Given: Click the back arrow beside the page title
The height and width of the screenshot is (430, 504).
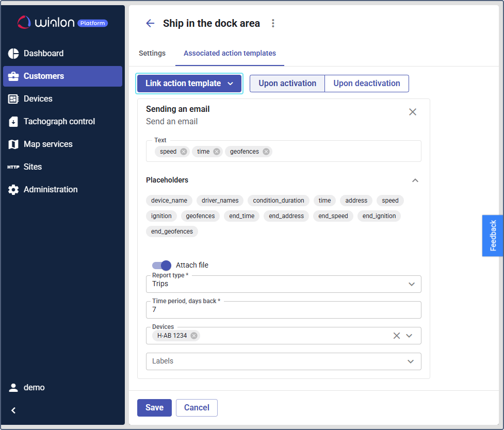Looking at the screenshot, I should tap(150, 23).
